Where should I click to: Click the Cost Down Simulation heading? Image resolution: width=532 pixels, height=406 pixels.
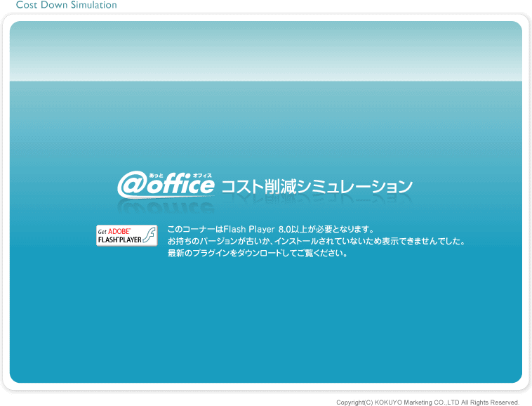tap(67, 5)
